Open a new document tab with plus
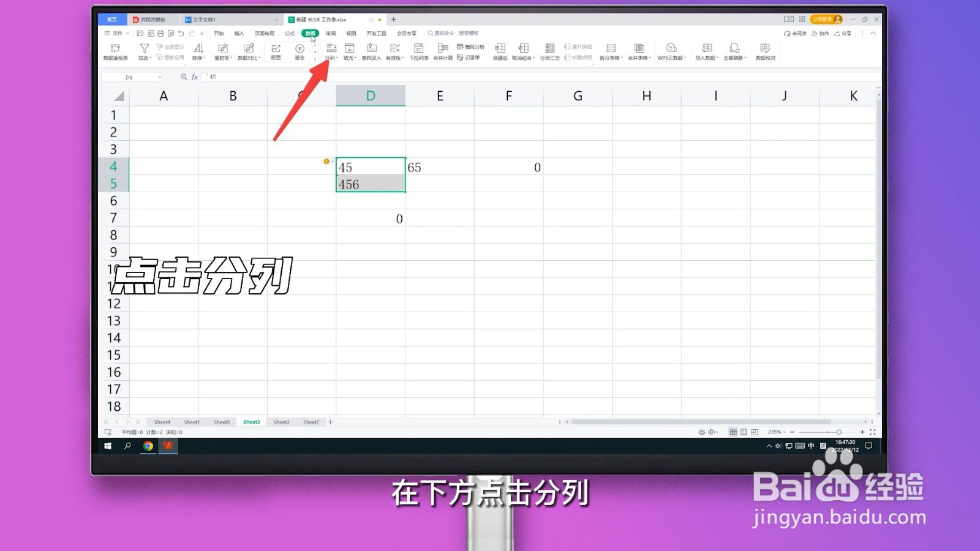Screen dimensions: 980x551 tap(393, 20)
